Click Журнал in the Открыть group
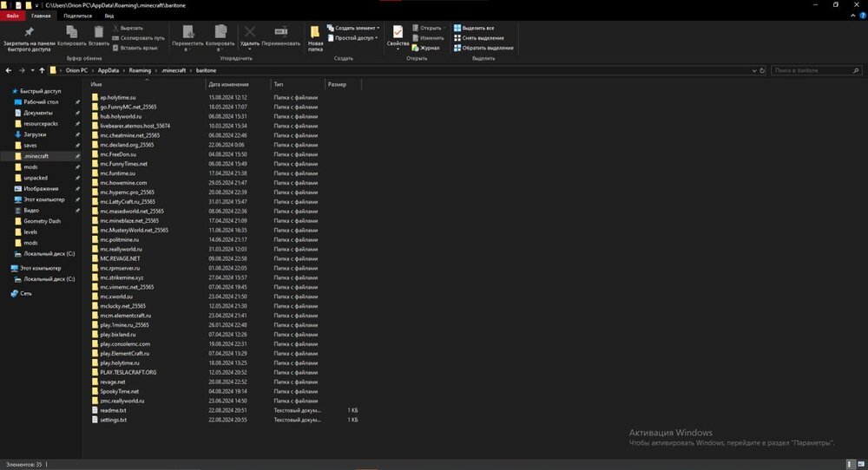The width and height of the screenshot is (868, 470). 425,48
